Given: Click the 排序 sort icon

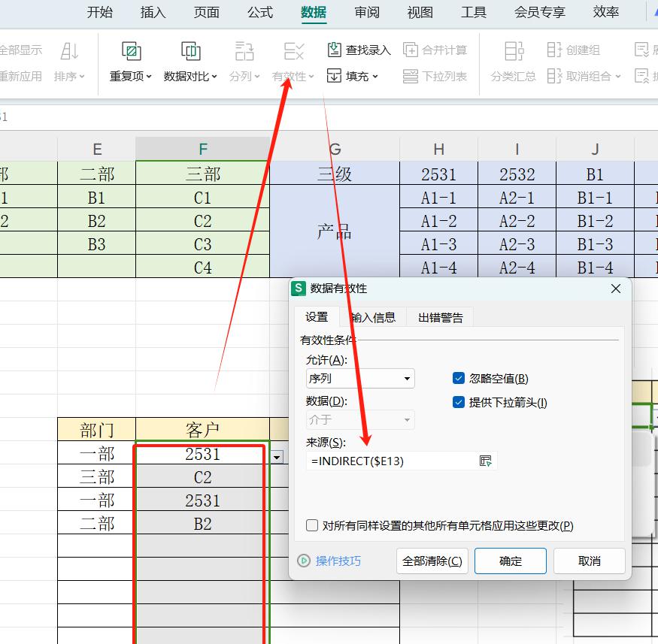Looking at the screenshot, I should pyautogui.click(x=69, y=51).
